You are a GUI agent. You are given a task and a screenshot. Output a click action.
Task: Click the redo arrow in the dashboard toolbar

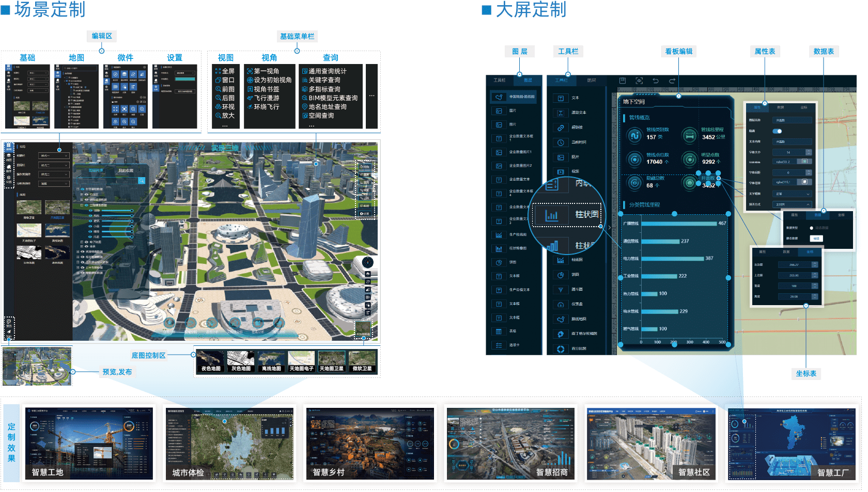click(x=672, y=81)
